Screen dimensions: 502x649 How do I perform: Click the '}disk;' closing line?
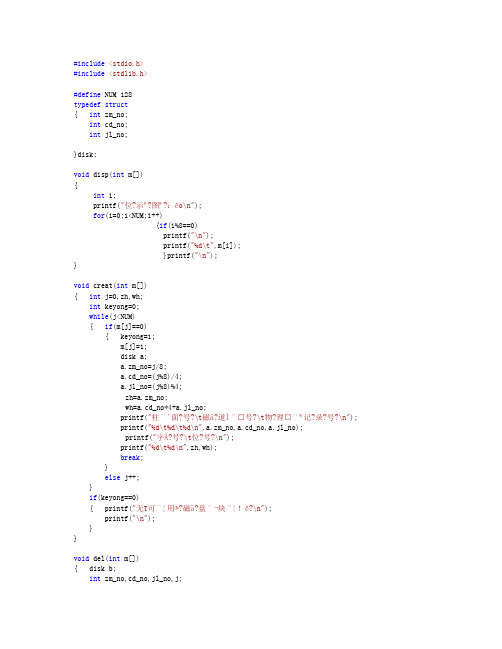click(x=85, y=154)
